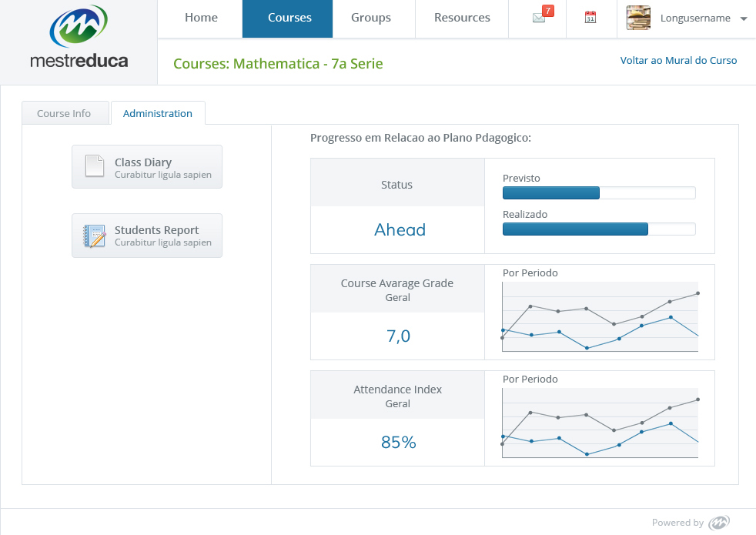756x535 pixels.
Task: Switch to the Course Info tab
Action: click(x=65, y=113)
